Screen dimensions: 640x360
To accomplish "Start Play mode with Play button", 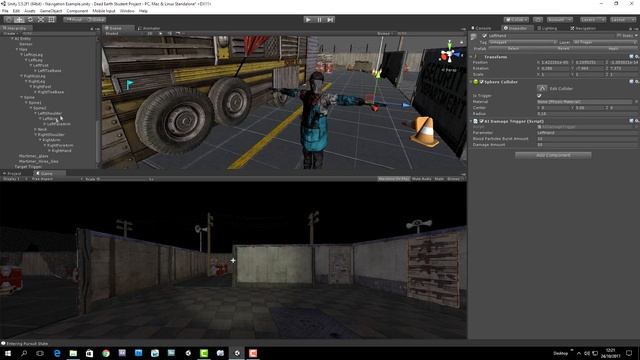I will pyautogui.click(x=308, y=19).
